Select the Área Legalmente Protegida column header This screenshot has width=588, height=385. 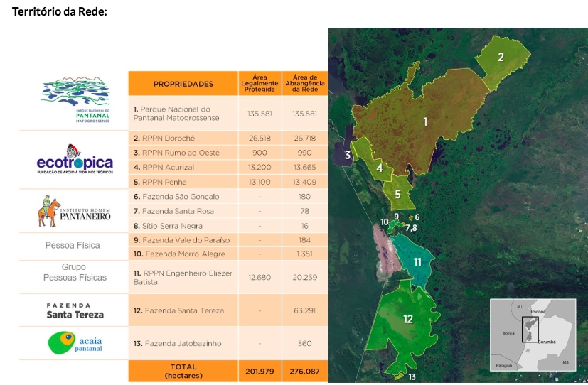click(259, 82)
